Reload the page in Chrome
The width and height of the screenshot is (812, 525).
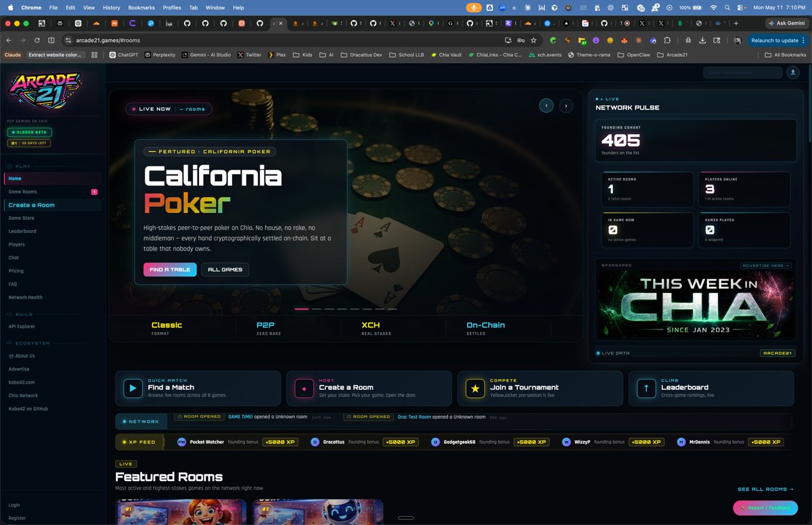37,40
